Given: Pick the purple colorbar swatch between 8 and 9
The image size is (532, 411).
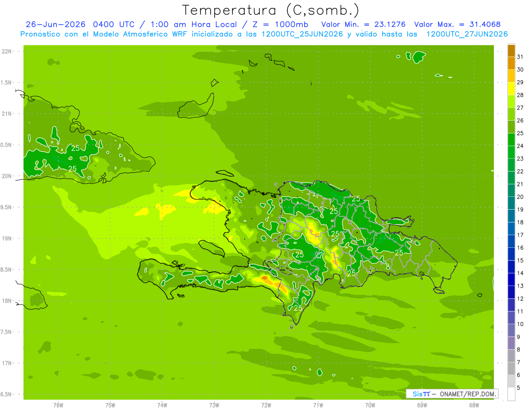Looking at the screenshot, I should click(511, 344).
